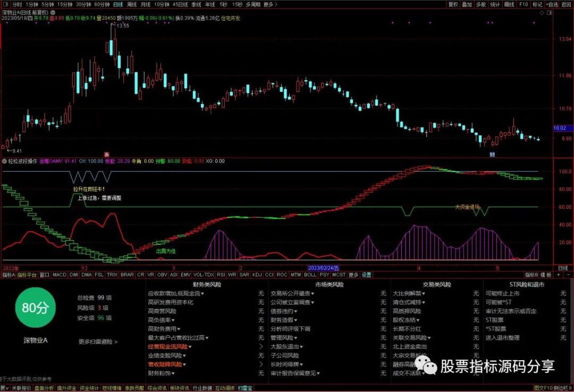This screenshot has width=574, height=392.
Task: Open the F10 company info
Action: pos(524,4)
